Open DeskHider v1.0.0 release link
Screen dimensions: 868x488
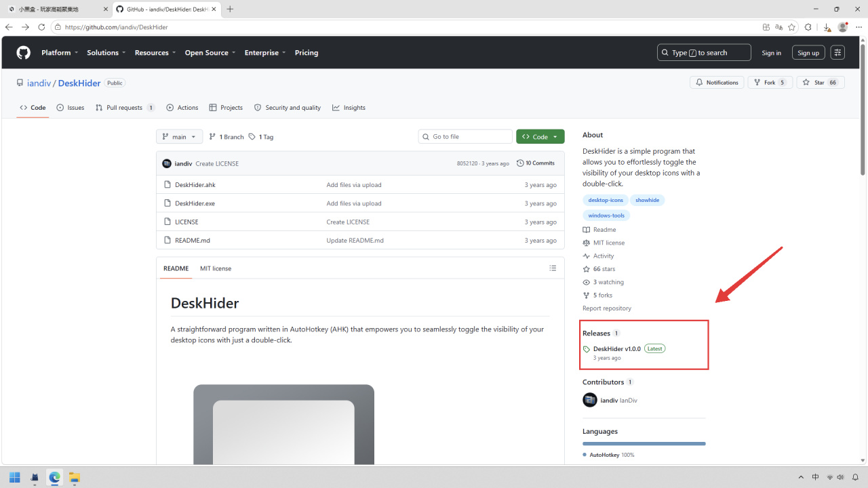point(617,349)
